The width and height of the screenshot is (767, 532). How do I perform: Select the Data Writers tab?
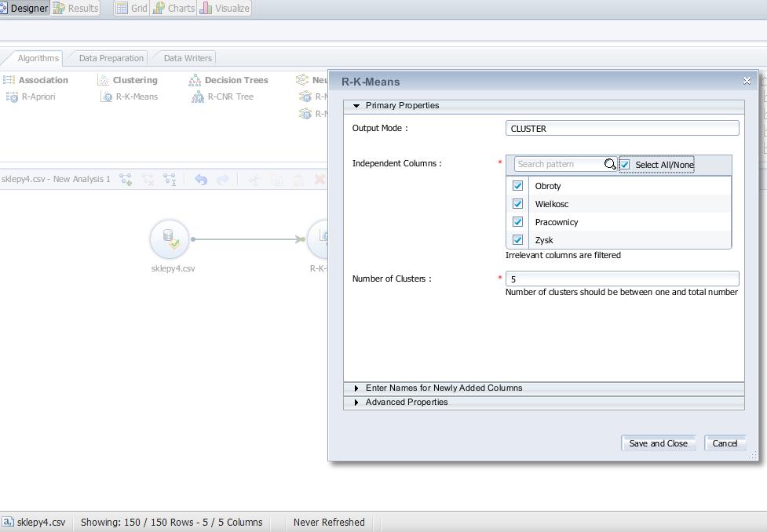(188, 58)
